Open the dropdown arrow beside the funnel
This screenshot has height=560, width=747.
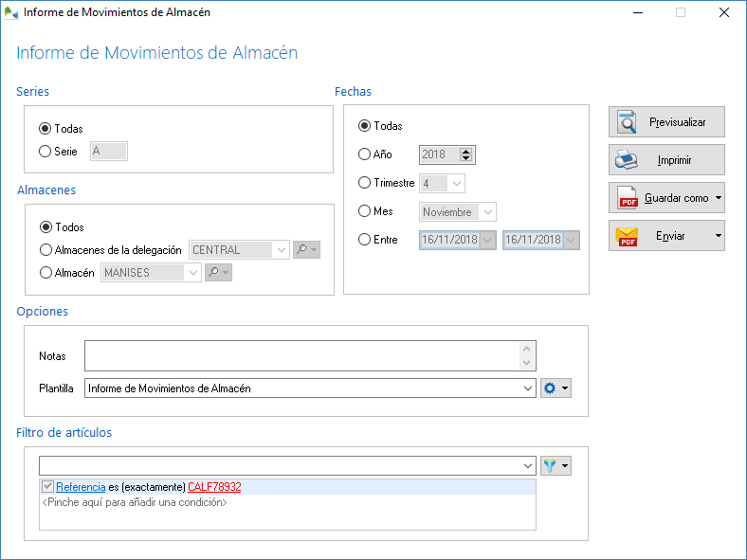(x=565, y=465)
